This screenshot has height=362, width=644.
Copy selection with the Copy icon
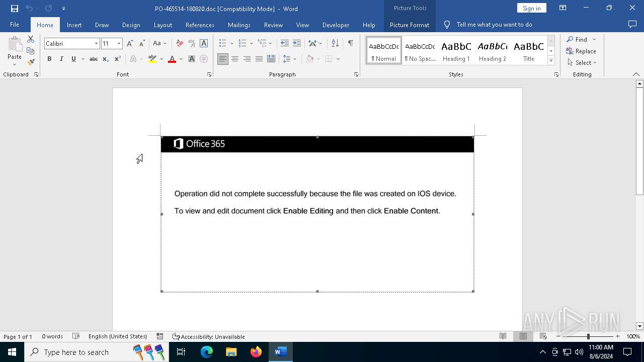31,51
